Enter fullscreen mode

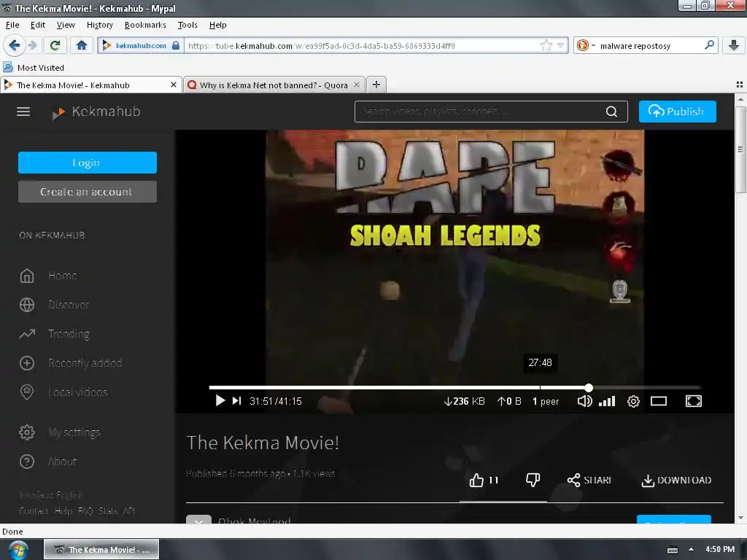coord(693,402)
